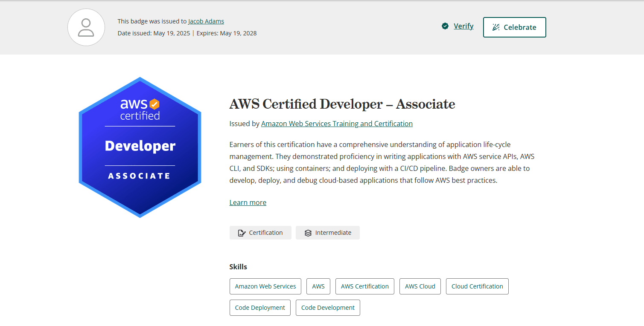This screenshot has height=326, width=644.
Task: Click the Intermediate level layers icon
Action: pos(308,233)
